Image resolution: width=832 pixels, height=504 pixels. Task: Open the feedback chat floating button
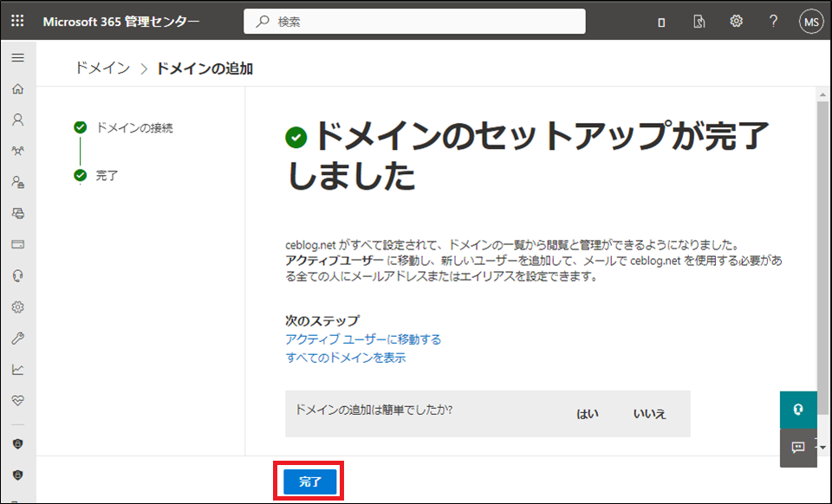click(x=798, y=448)
